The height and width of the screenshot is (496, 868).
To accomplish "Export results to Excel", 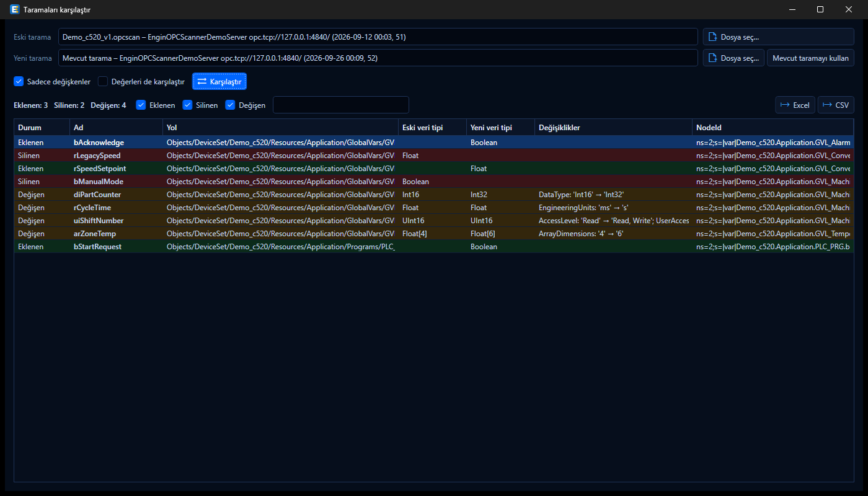I will click(795, 105).
